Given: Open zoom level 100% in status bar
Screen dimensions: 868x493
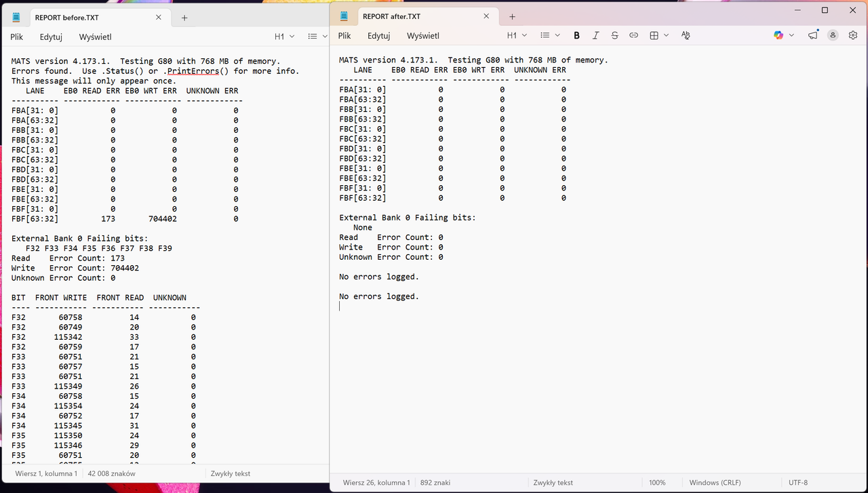Looking at the screenshot, I should point(657,483).
